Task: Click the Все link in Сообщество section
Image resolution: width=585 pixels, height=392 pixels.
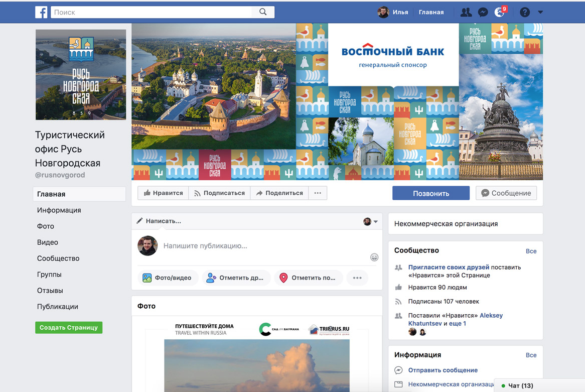Action: click(x=531, y=251)
